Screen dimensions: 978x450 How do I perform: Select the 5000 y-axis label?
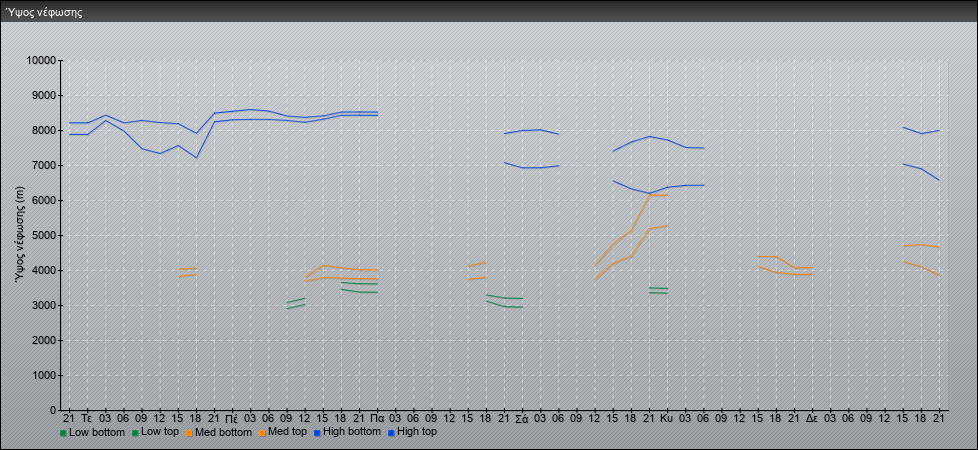(44, 235)
